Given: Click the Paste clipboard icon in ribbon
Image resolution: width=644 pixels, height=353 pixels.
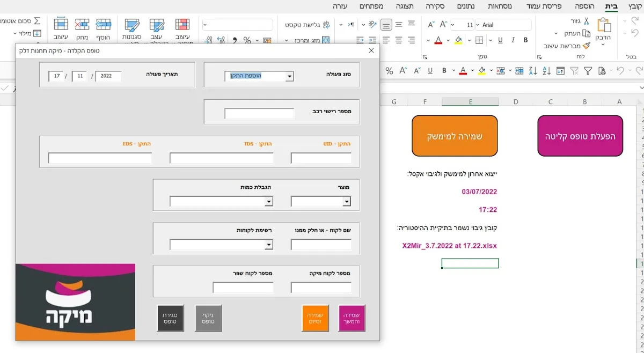Looking at the screenshot, I should click(x=604, y=28).
